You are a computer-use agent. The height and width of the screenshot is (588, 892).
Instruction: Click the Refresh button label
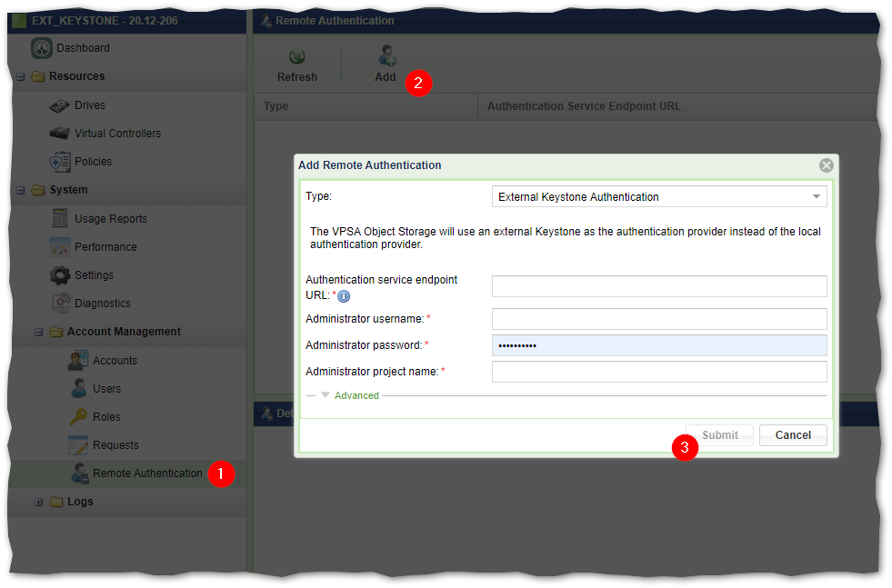click(x=297, y=77)
